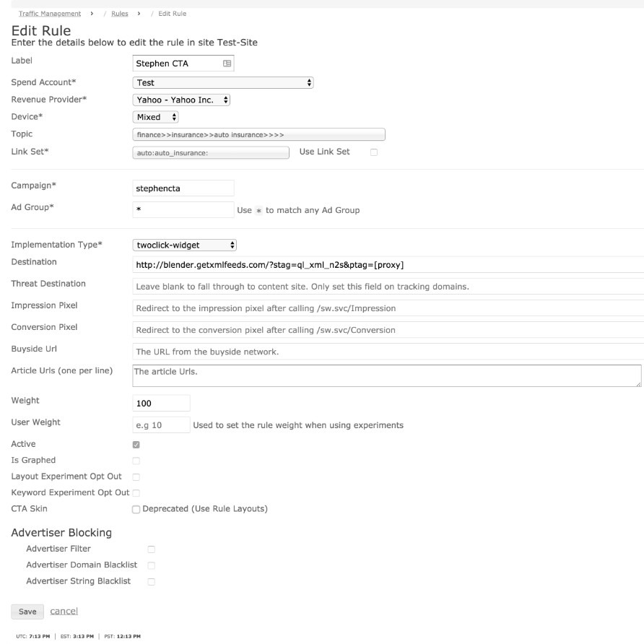This screenshot has width=644, height=644.
Task: Toggle the Active checkbox
Action: (136, 445)
